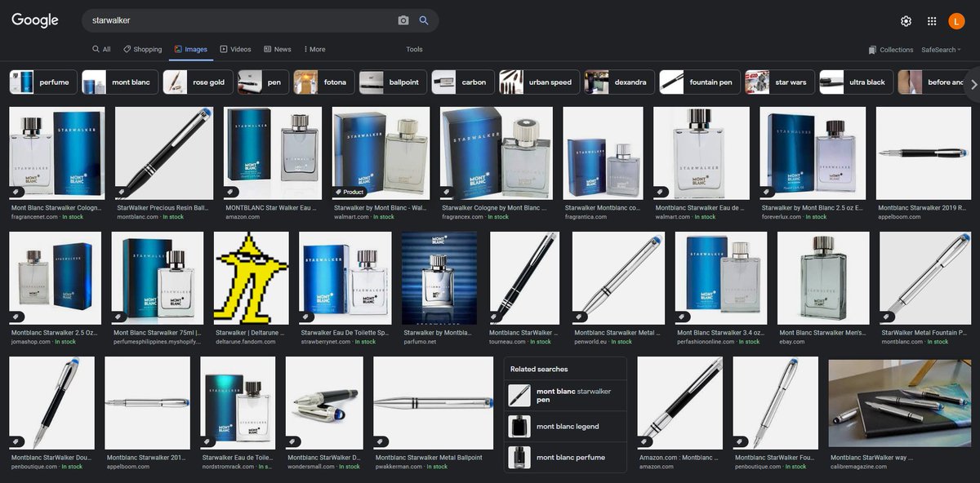This screenshot has height=483, width=980.
Task: Open the perfashiononline.com Starwalker 3.4 oz image
Action: [x=721, y=278]
